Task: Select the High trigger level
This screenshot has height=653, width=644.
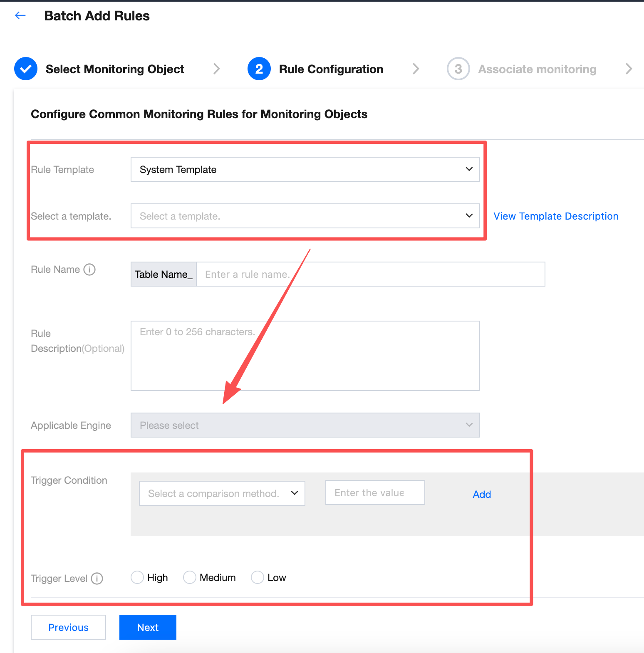Action: [137, 577]
